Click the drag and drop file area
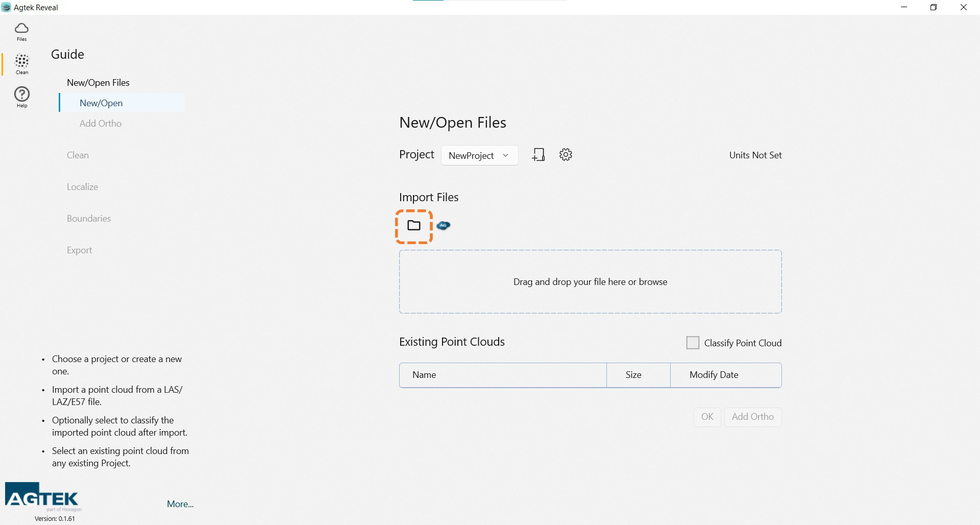The height and width of the screenshot is (525, 980). click(590, 282)
